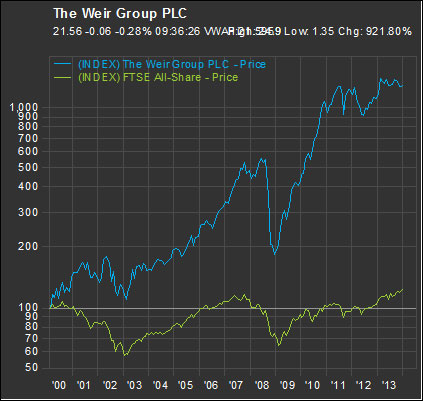Click the '11 x-axis year label

pyautogui.click(x=338, y=386)
